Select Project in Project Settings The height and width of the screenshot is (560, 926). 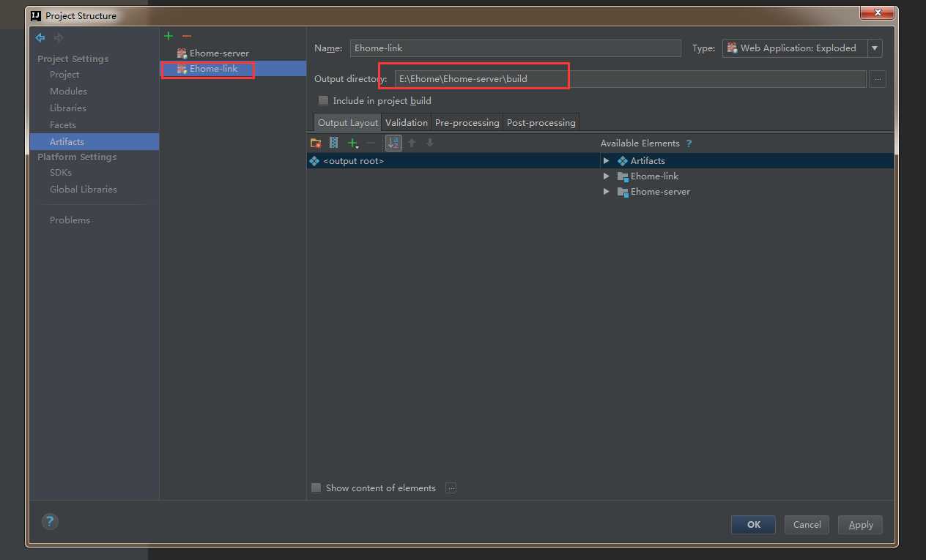click(64, 75)
